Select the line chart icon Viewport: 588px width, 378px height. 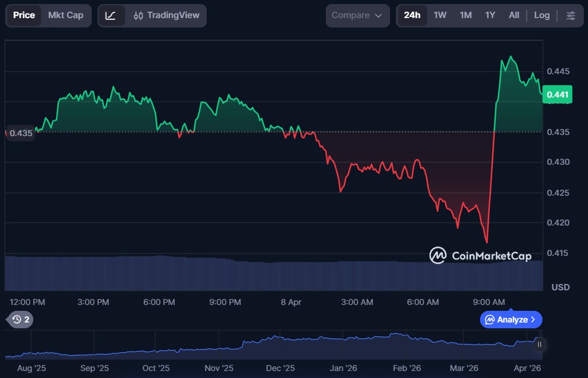[x=111, y=15]
